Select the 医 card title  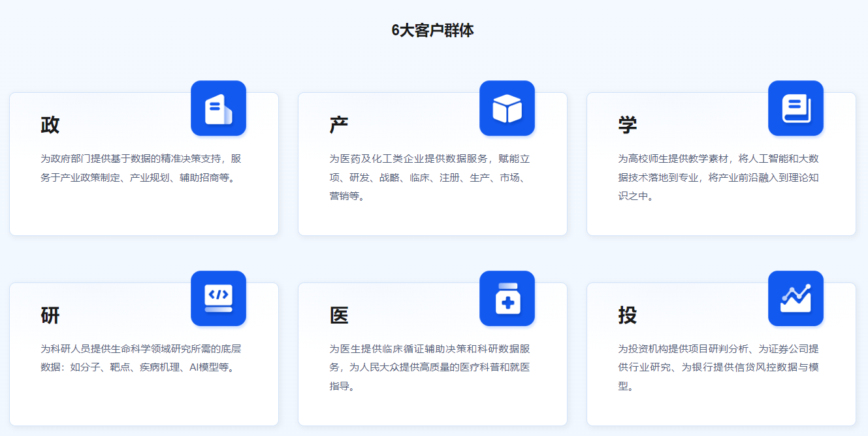pyautogui.click(x=339, y=315)
